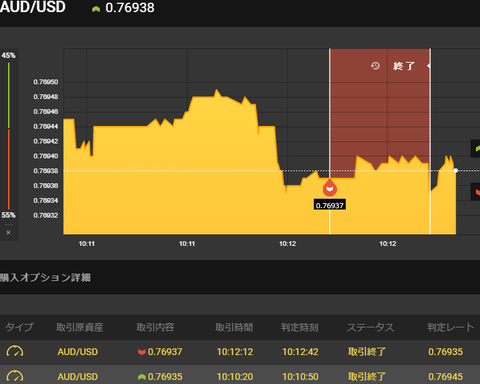Click the green High button at the chart's right edge
The image size is (480, 384).
475,148
